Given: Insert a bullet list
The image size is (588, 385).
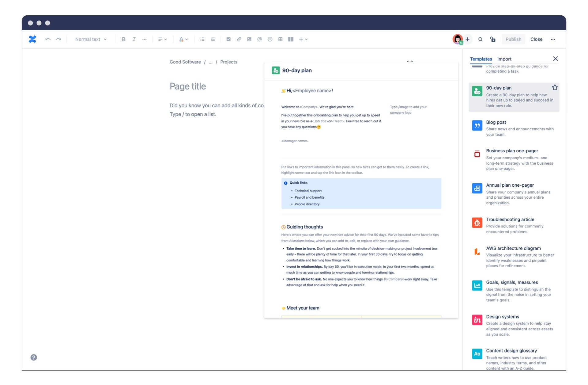Looking at the screenshot, I should coord(202,39).
